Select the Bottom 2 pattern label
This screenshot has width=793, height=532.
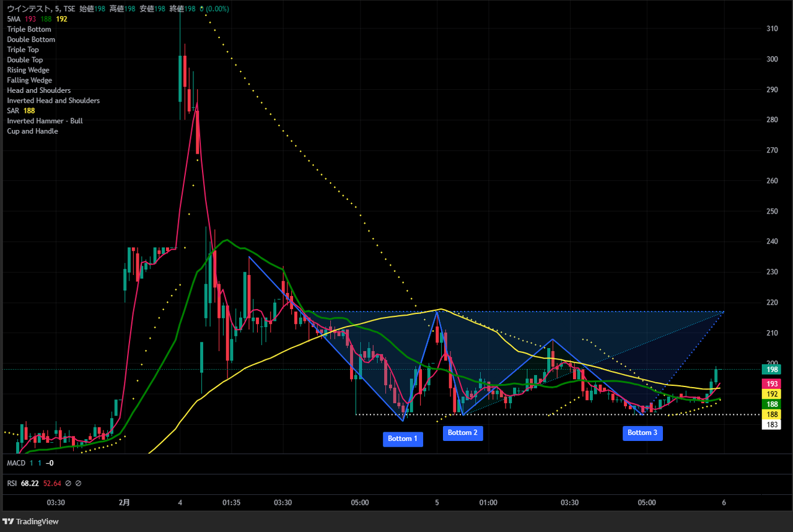click(463, 432)
